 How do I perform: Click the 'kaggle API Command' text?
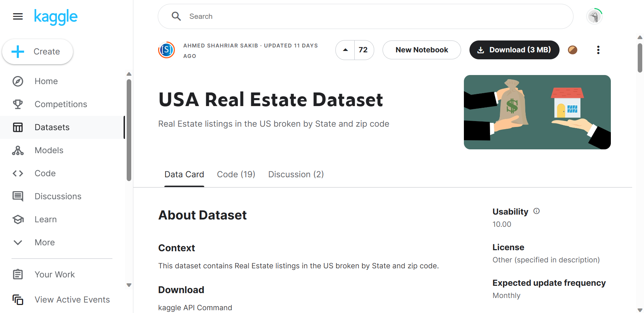(195, 308)
